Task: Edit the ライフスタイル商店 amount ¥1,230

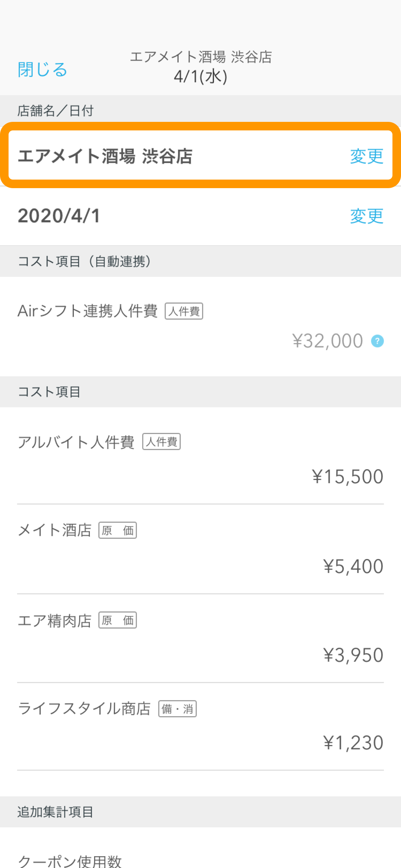Action: pos(353,743)
